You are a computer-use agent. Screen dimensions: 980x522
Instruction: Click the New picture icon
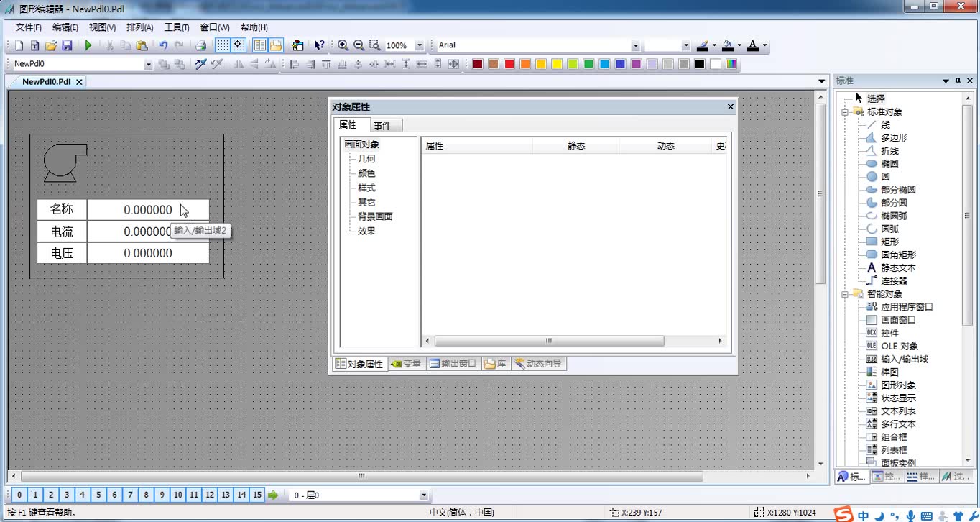[19, 45]
